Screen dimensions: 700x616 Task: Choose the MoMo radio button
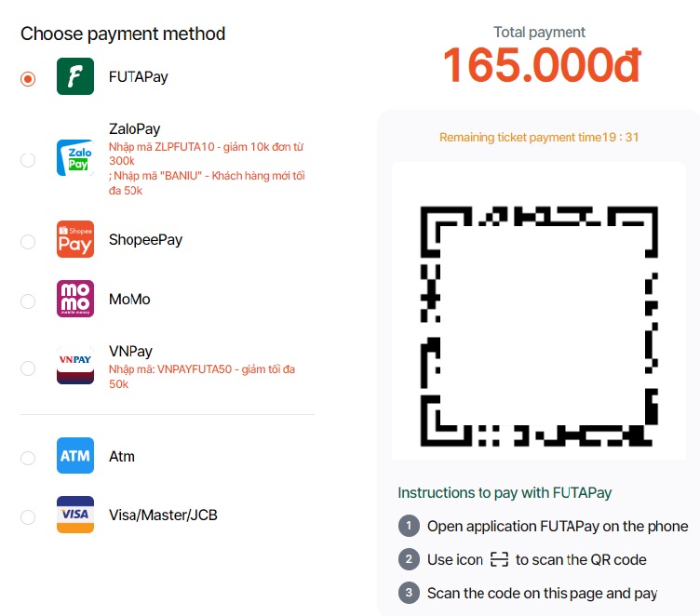point(28,301)
